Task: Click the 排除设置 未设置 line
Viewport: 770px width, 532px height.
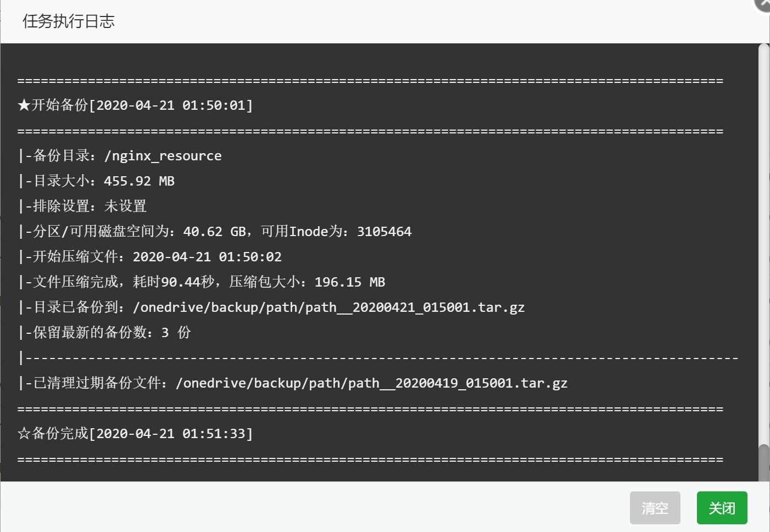Action: click(x=82, y=206)
